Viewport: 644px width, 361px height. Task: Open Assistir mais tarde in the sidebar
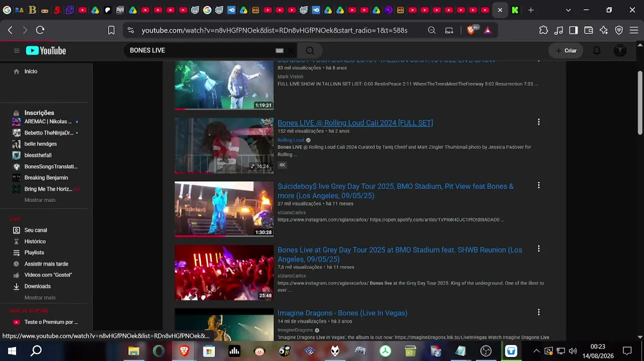pos(46,264)
